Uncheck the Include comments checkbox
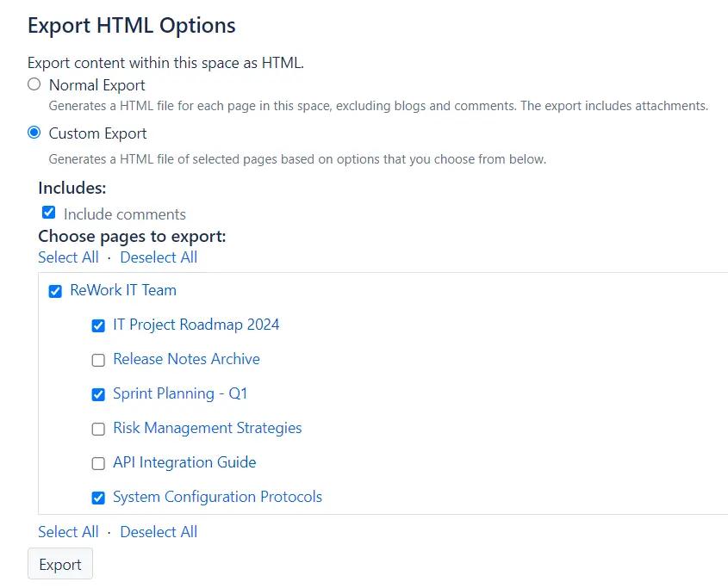The image size is (728, 588). pyautogui.click(x=48, y=212)
